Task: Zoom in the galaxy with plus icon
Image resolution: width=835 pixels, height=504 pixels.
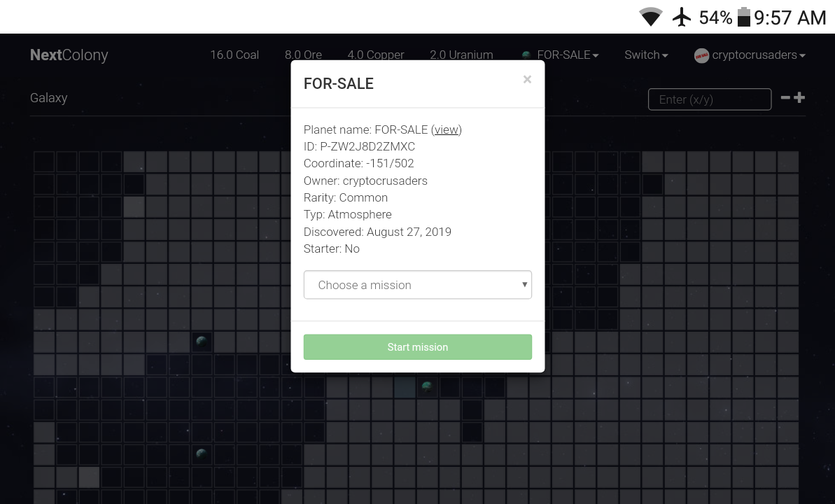Action: point(799,98)
